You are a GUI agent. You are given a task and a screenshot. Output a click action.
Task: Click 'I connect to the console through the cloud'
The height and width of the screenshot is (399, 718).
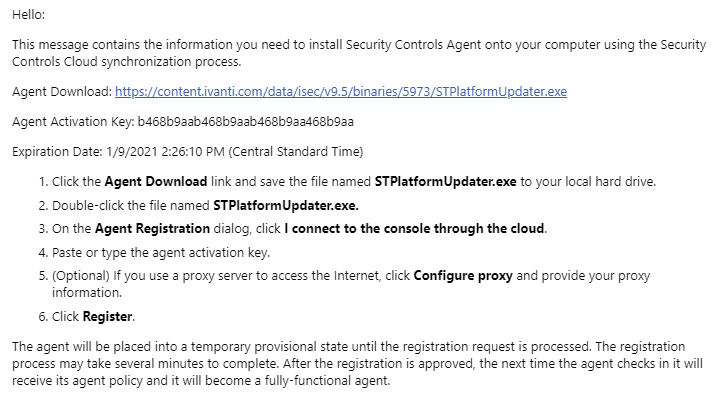tap(414, 229)
